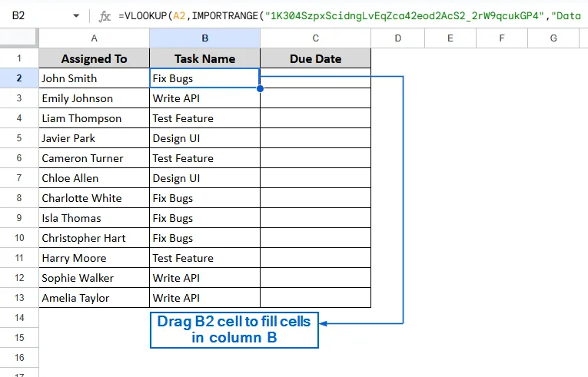Select the 'Sophie Walker' cell
The width and height of the screenshot is (588, 377).
point(94,278)
